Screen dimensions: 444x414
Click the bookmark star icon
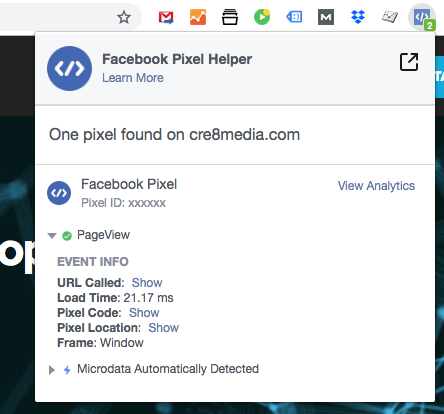124,17
